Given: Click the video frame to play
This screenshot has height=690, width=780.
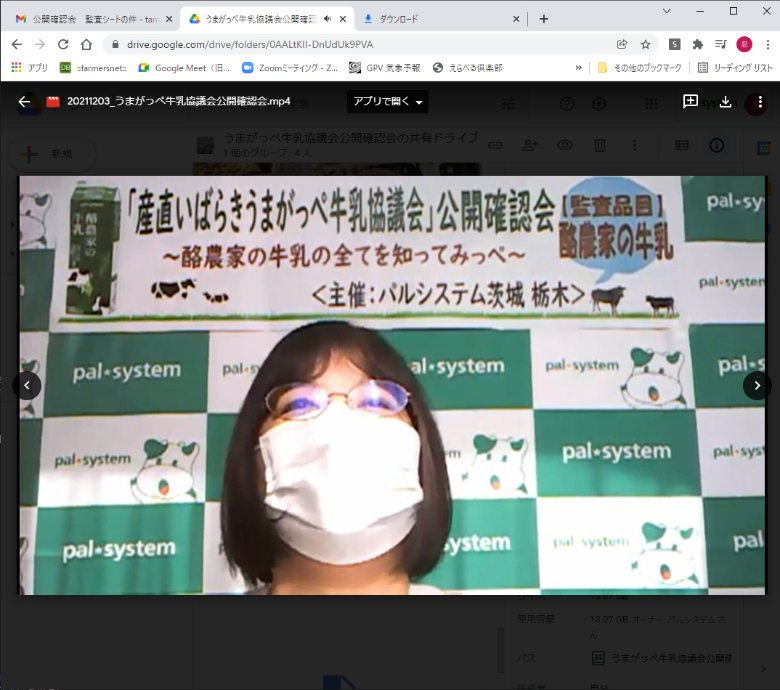Looking at the screenshot, I should pos(392,385).
